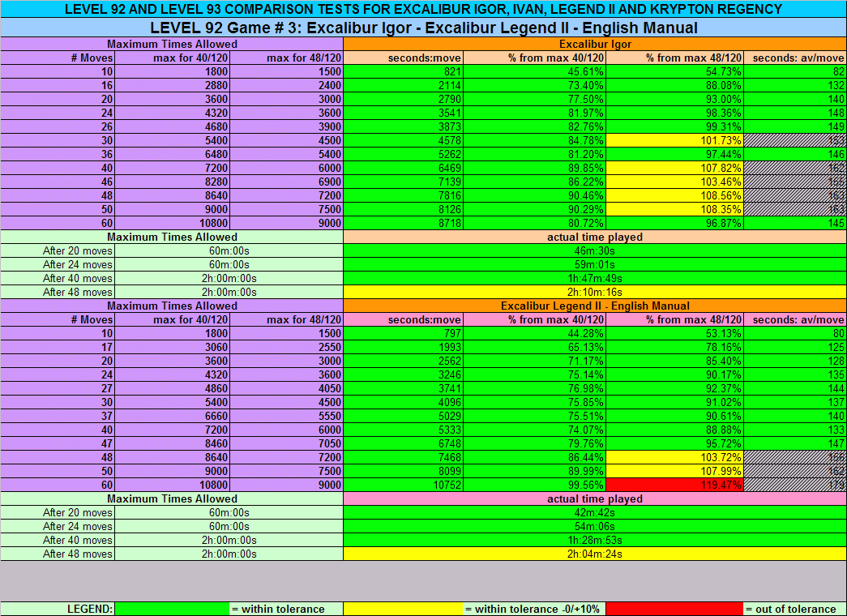The height and width of the screenshot is (616, 847).
Task: Click the actual time cell 54m:06s
Action: pos(595,526)
